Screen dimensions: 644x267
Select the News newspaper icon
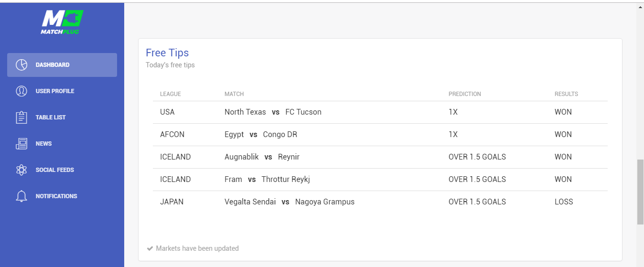pyautogui.click(x=21, y=144)
